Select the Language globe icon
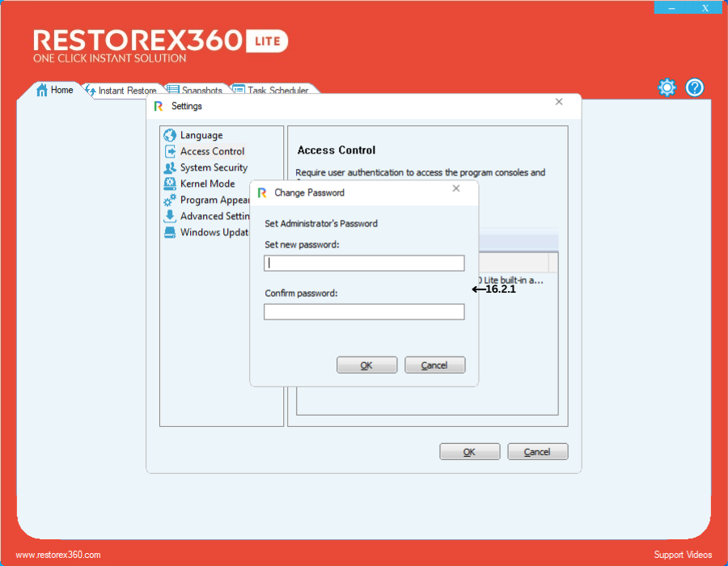This screenshot has width=728, height=566. pos(170,136)
